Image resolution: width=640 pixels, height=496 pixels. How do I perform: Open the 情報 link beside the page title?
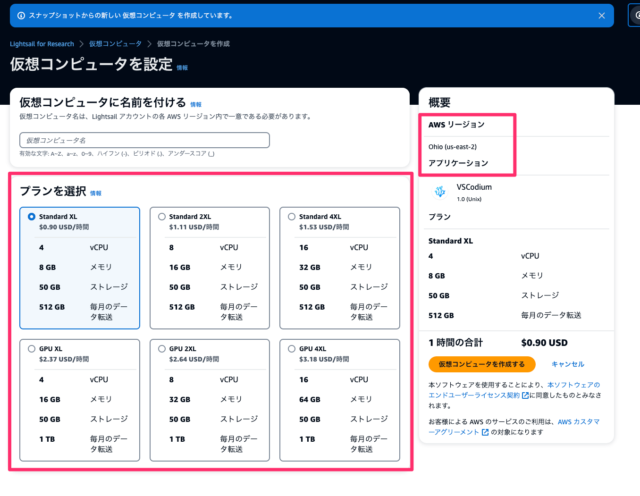[x=182, y=68]
